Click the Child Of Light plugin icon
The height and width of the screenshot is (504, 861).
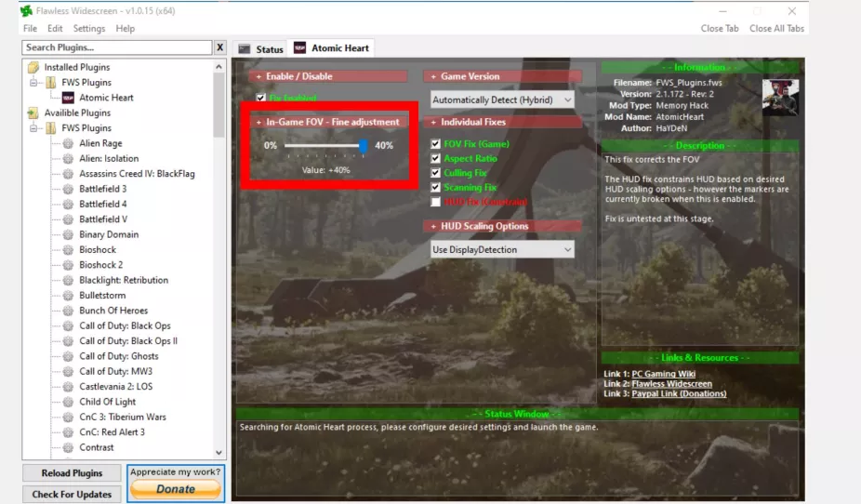pos(68,402)
